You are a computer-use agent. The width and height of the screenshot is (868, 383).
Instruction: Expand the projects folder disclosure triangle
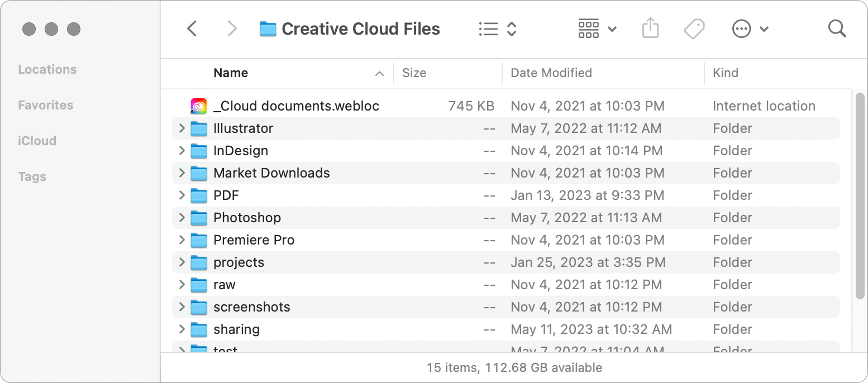(182, 262)
